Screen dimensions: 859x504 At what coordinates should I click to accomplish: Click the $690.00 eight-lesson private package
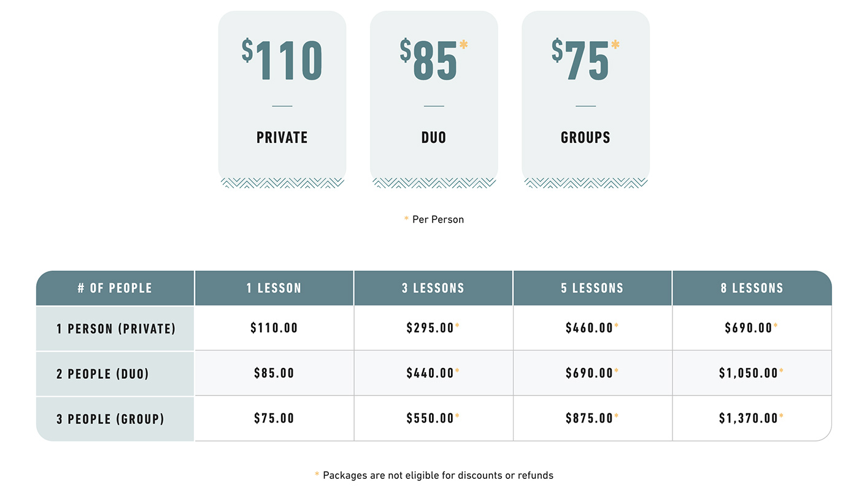pos(749,328)
